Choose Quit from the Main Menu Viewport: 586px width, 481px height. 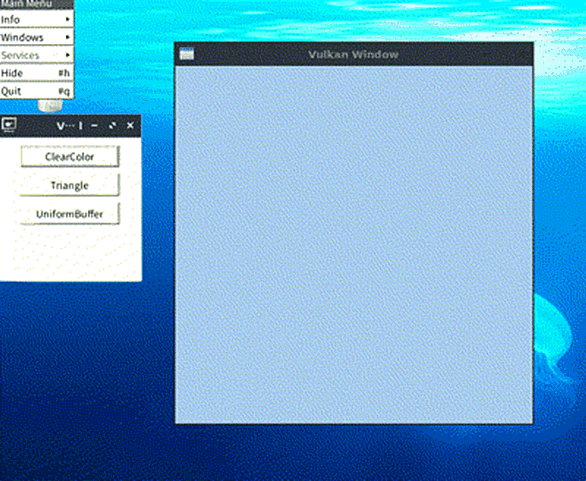37,91
